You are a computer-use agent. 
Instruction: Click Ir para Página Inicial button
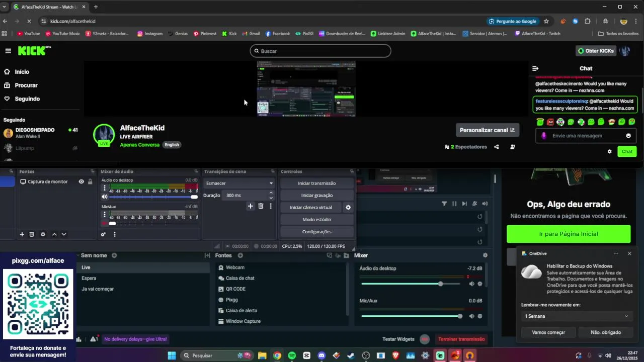click(x=569, y=234)
